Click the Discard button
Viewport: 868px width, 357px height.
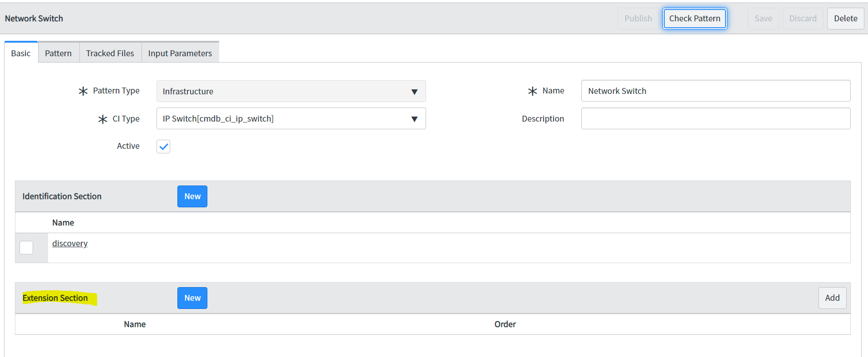pos(803,19)
